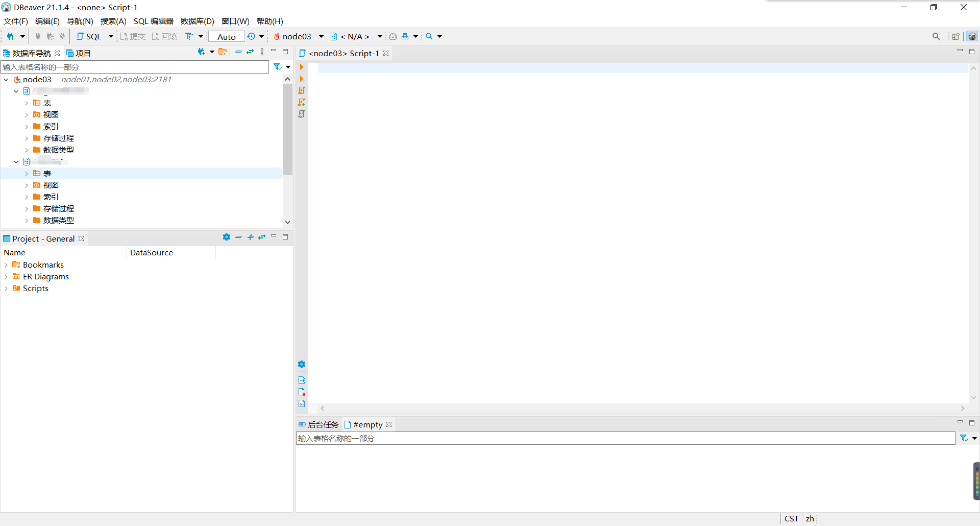Image resolution: width=980 pixels, height=526 pixels.
Task: Click the create folder icon in navigator
Action: pos(223,52)
